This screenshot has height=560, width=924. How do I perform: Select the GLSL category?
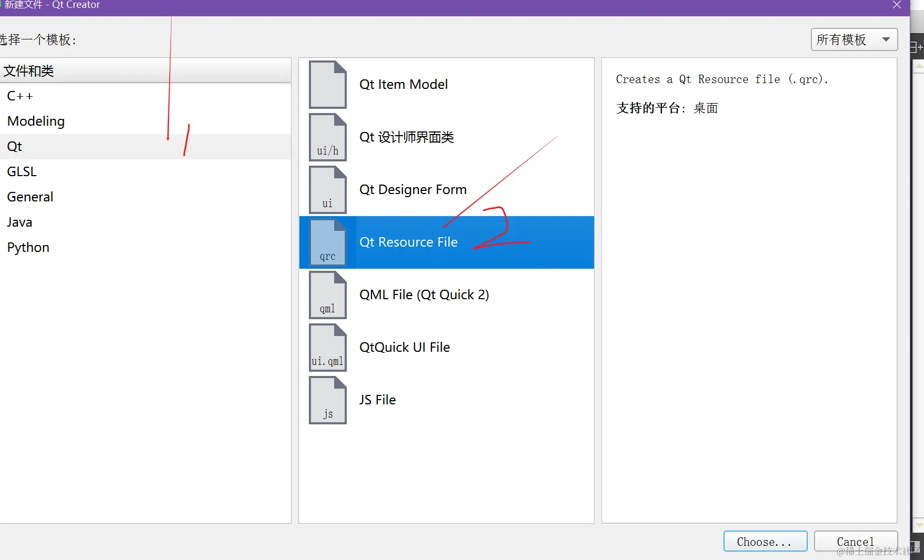[145, 171]
